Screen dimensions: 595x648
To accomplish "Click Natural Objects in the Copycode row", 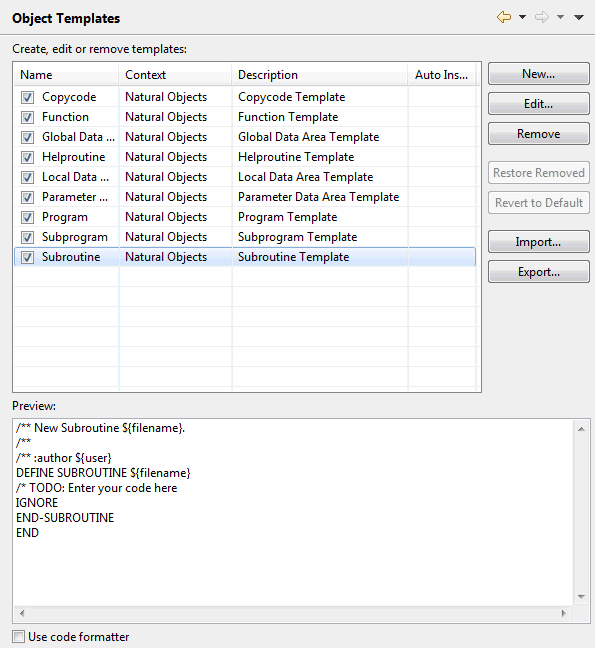I will pyautogui.click(x=166, y=97).
